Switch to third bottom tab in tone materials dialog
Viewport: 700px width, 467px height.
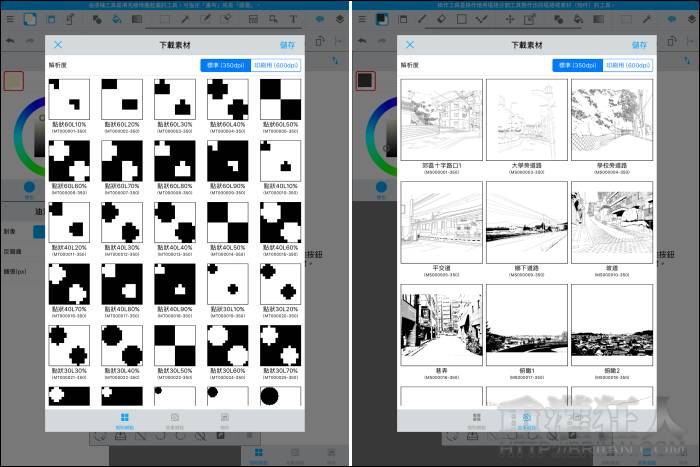225,421
